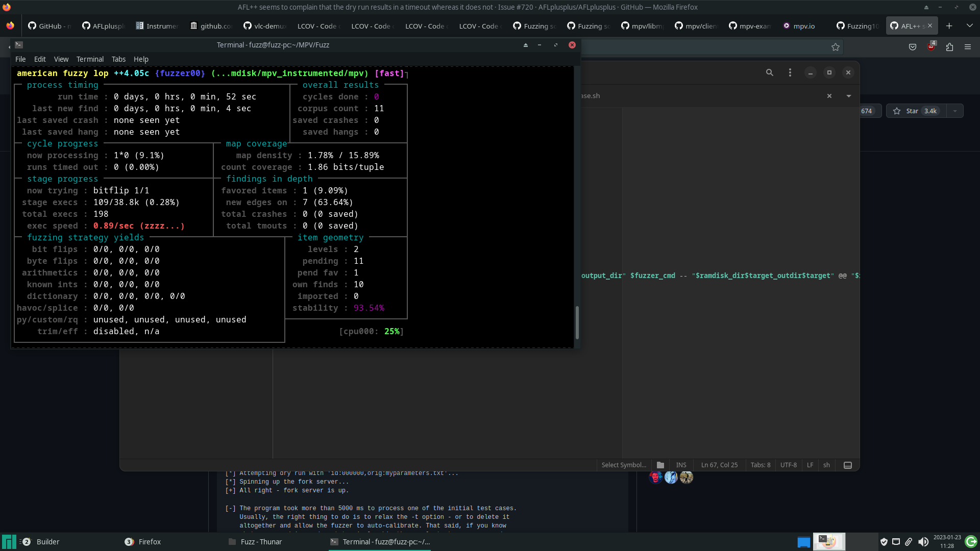980x551 pixels.
Task: Toggle INS insert mode in status bar
Action: pos(681,465)
